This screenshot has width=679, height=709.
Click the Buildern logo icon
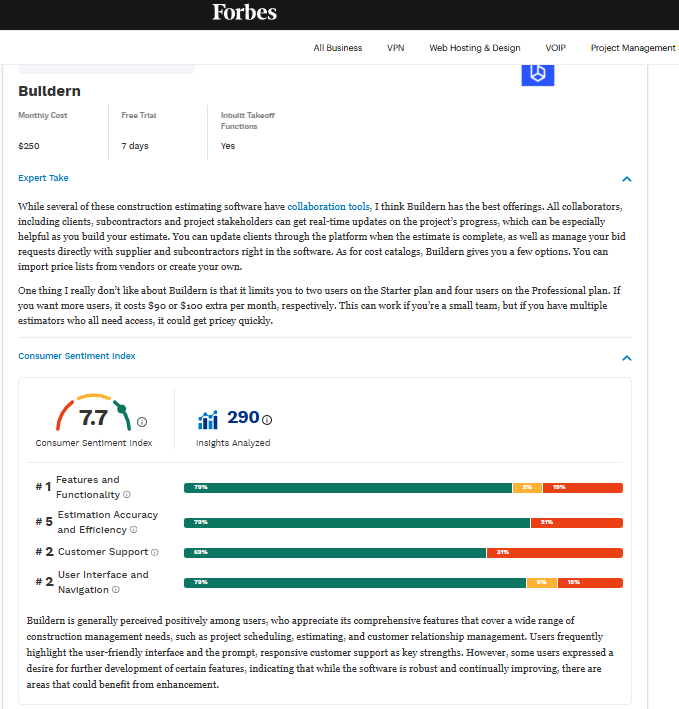[538, 72]
